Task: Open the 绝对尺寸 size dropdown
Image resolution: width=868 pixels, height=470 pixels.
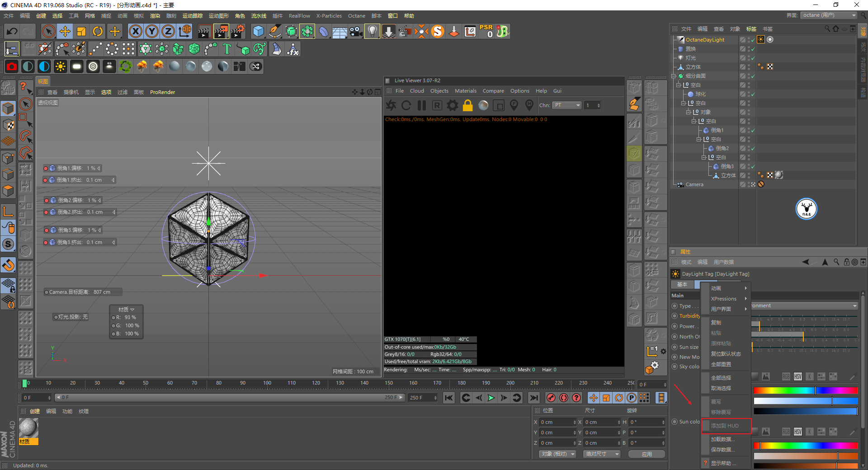Action: pyautogui.click(x=601, y=454)
